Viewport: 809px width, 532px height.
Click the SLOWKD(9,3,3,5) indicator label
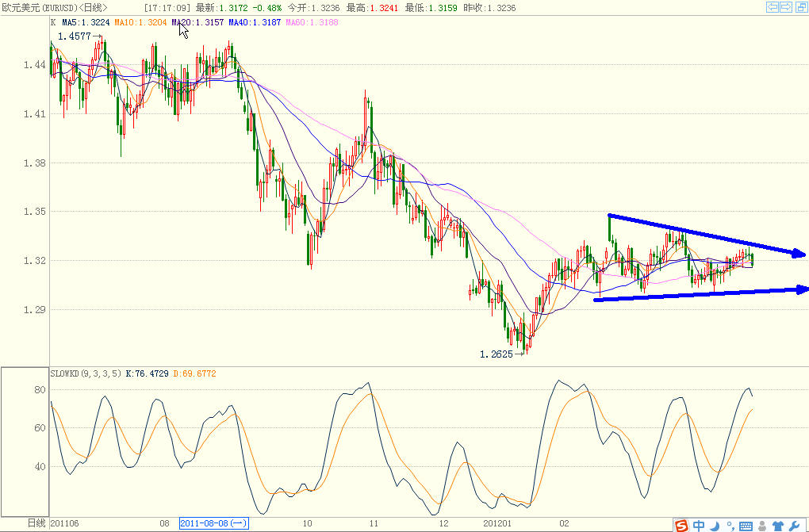tap(86, 373)
